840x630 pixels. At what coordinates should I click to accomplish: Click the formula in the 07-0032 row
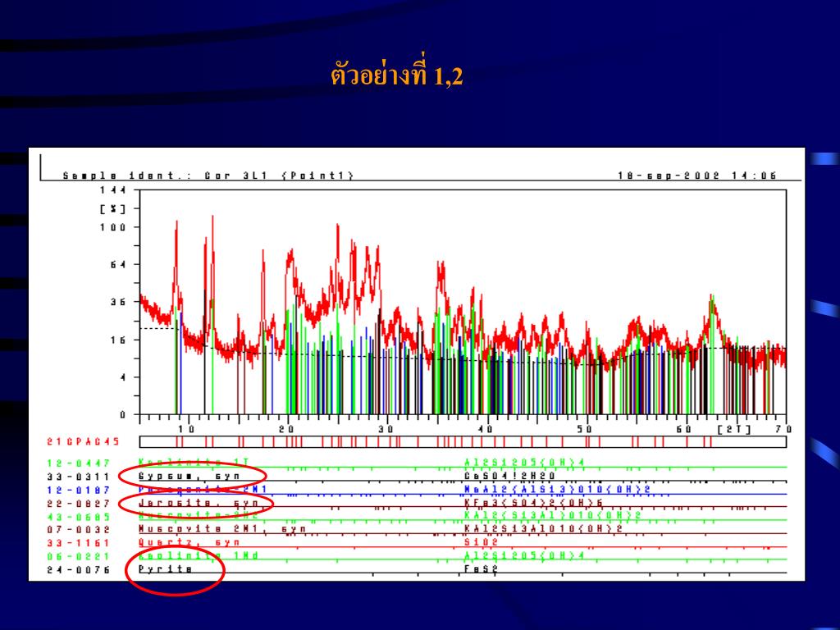(543, 529)
